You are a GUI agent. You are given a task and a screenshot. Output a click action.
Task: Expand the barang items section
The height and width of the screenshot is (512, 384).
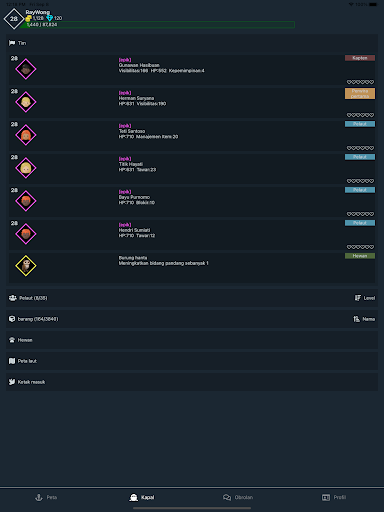tap(192, 319)
